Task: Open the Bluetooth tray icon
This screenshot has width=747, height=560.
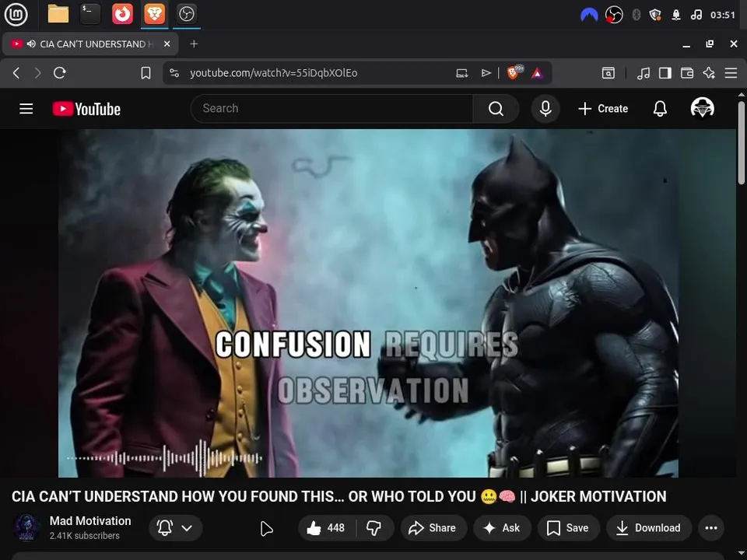Action: click(636, 15)
